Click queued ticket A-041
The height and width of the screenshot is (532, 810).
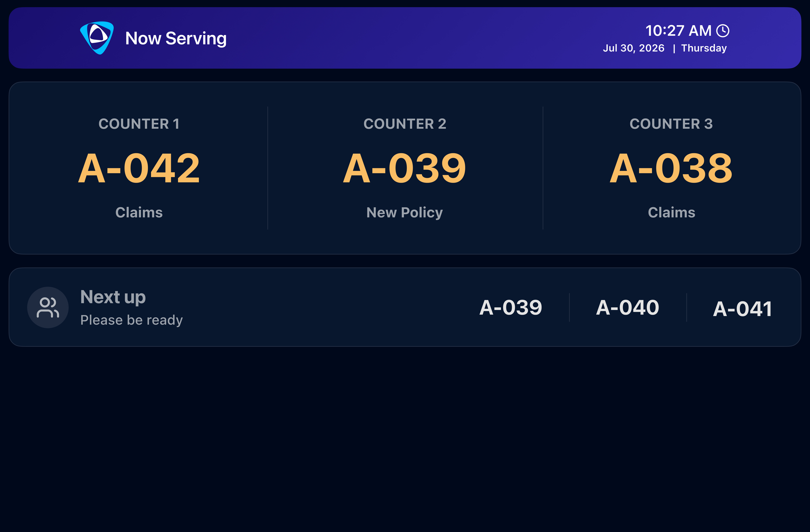click(x=743, y=309)
